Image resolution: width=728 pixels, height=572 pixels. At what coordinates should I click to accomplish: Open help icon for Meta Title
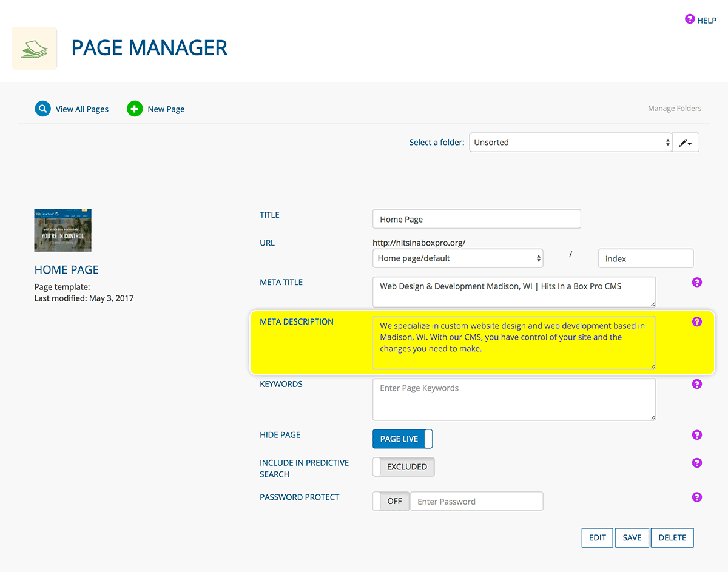(697, 282)
